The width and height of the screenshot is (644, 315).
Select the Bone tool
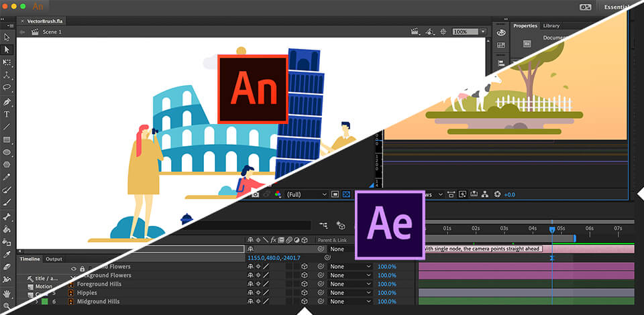[7, 216]
